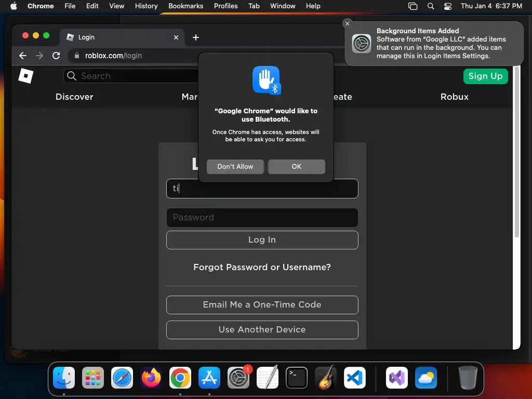This screenshot has height=399, width=532.
Task: Open the Tab menu
Action: (x=254, y=6)
